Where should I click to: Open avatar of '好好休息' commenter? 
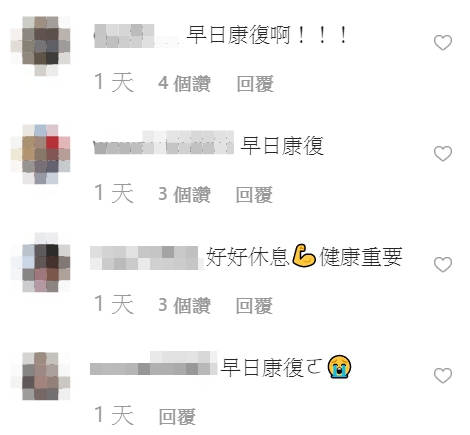[x=40, y=263]
